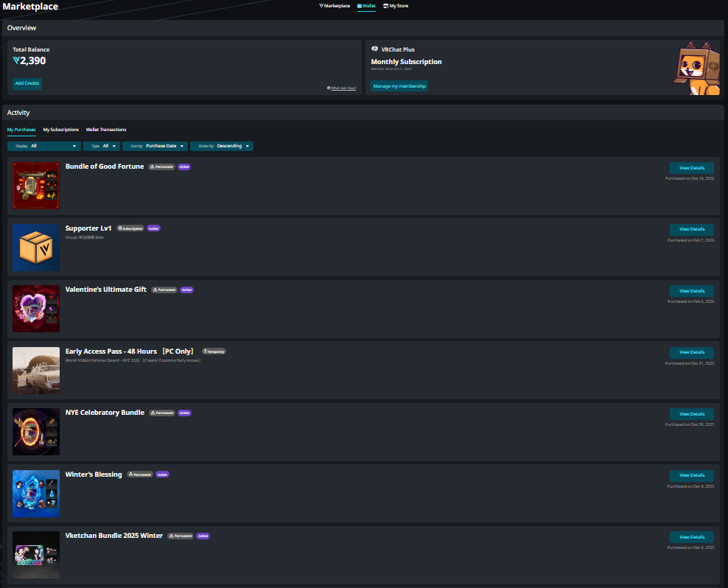Click Manage my membership button
The width and height of the screenshot is (728, 588).
[x=399, y=86]
